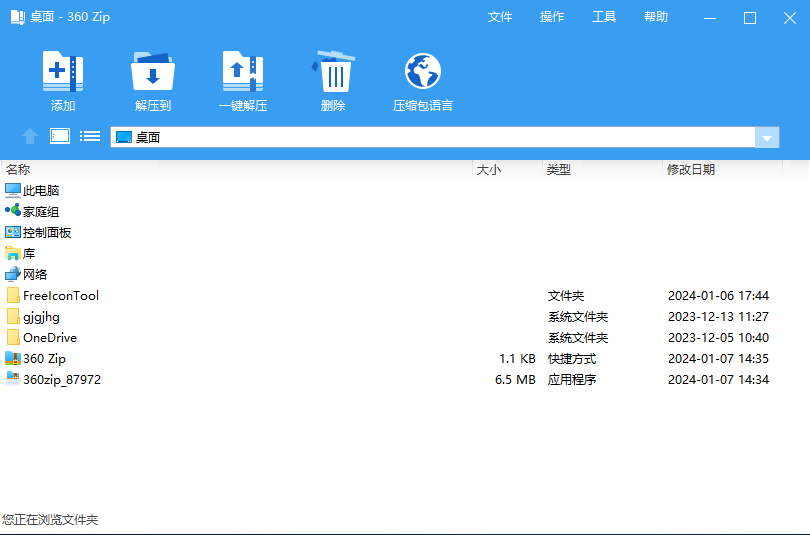This screenshot has width=810, height=535.
Task: Switch to large icon view mode
Action: (60, 137)
